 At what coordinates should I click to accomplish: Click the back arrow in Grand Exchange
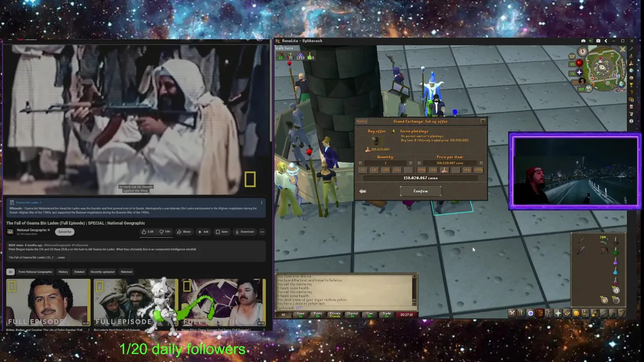(363, 191)
